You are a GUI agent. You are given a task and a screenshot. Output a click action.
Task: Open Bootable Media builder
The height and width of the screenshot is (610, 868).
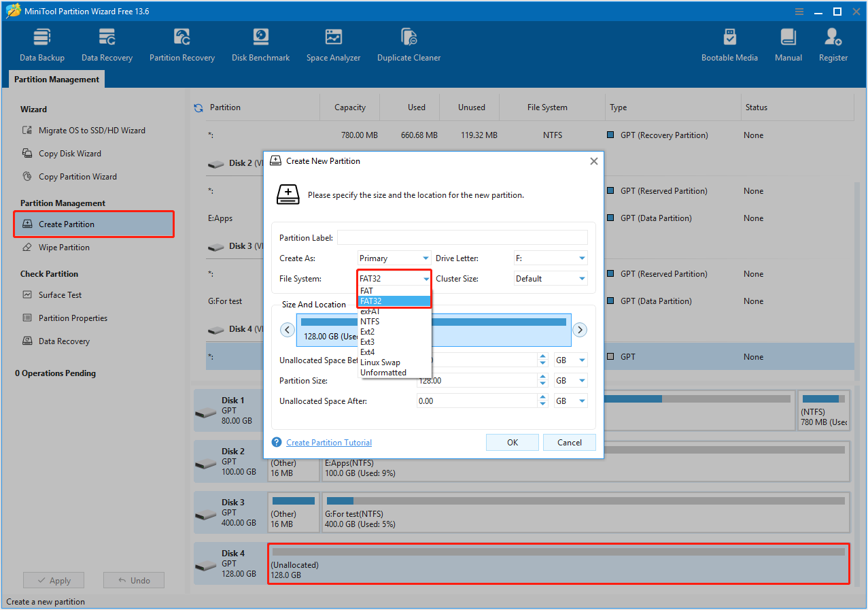pyautogui.click(x=729, y=45)
